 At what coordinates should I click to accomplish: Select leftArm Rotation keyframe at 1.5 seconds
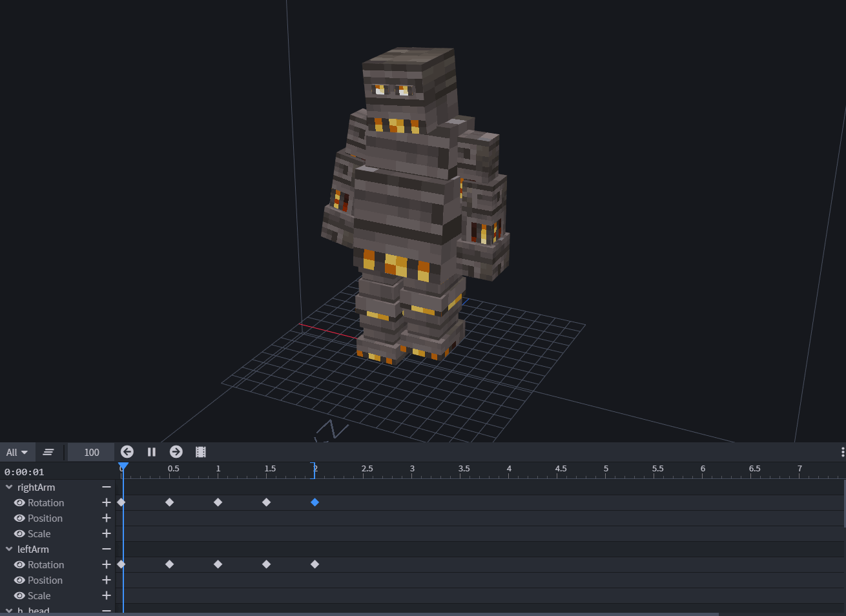coord(267,564)
